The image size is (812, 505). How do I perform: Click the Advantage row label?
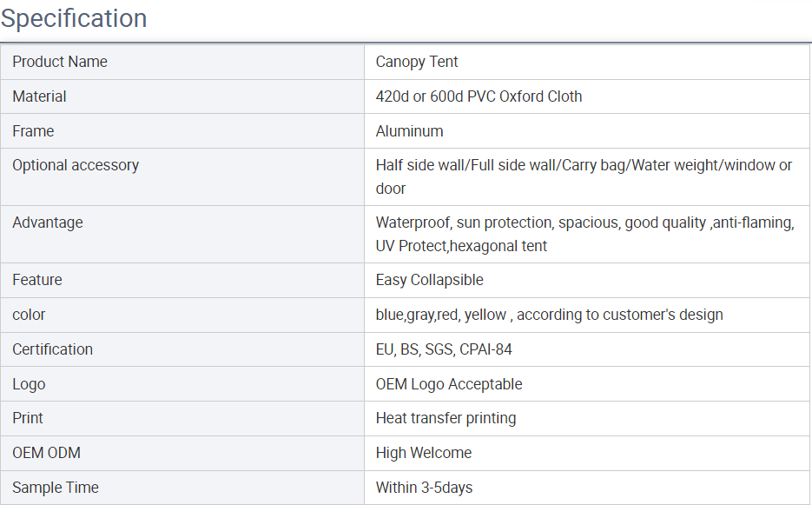pos(48,223)
